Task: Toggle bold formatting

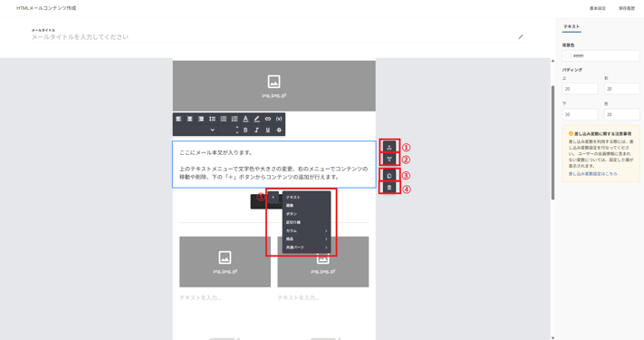Action: (x=245, y=130)
